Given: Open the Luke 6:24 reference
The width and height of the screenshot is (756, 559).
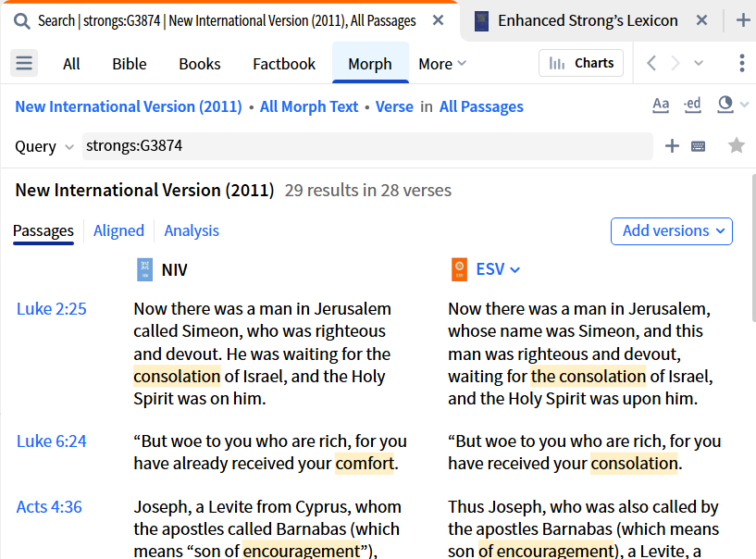Looking at the screenshot, I should (x=52, y=441).
